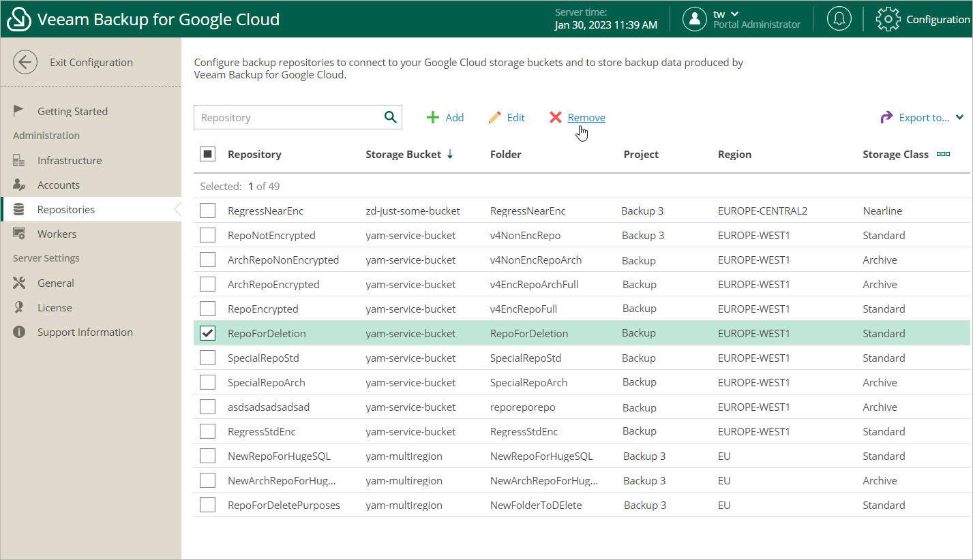Click the Repository search input field
This screenshot has width=973, height=560.
(x=286, y=117)
